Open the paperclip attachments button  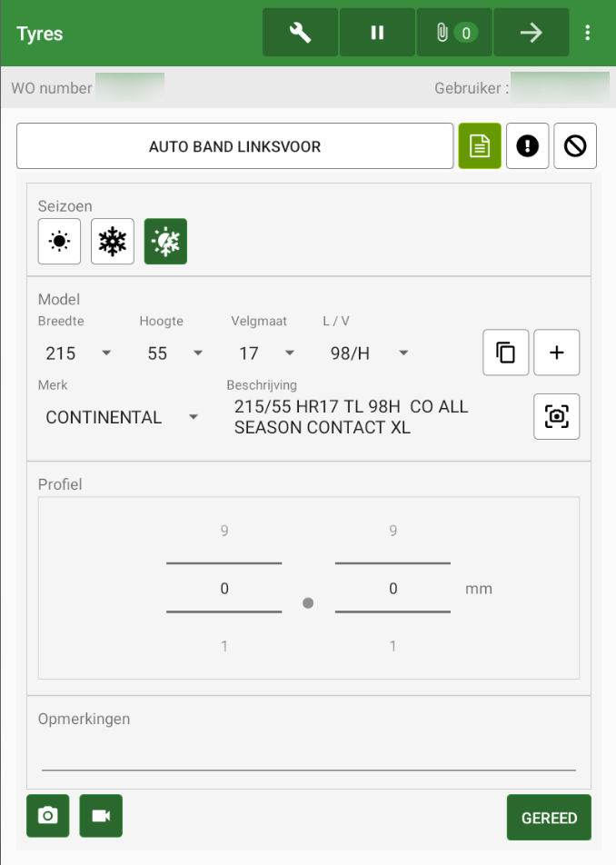pyautogui.click(x=454, y=33)
